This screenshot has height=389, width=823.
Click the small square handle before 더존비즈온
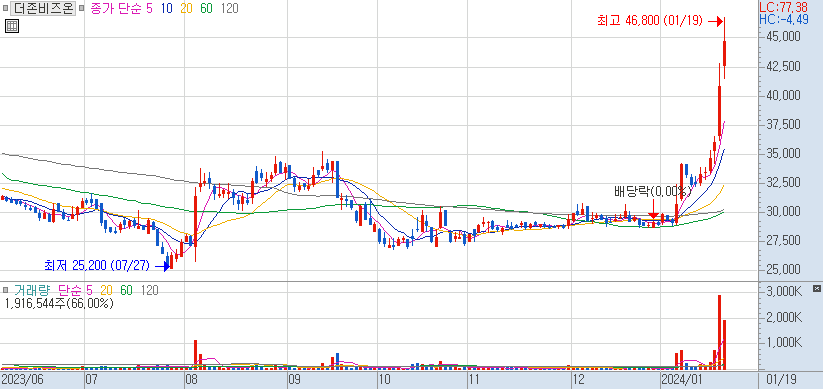click(5, 8)
